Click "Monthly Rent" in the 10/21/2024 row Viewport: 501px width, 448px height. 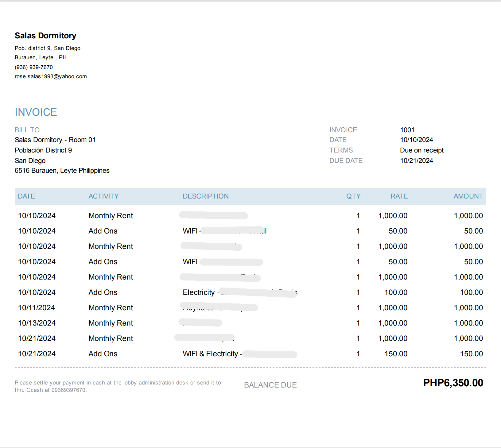point(111,338)
